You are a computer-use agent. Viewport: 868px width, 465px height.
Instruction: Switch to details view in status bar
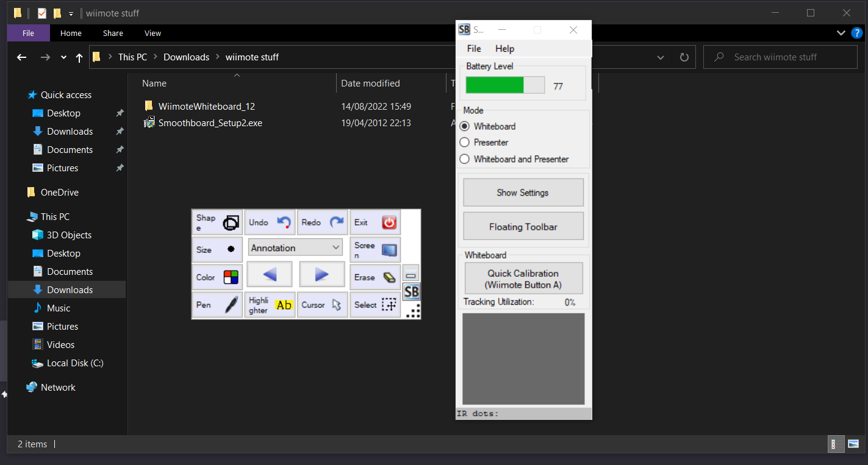(x=836, y=444)
